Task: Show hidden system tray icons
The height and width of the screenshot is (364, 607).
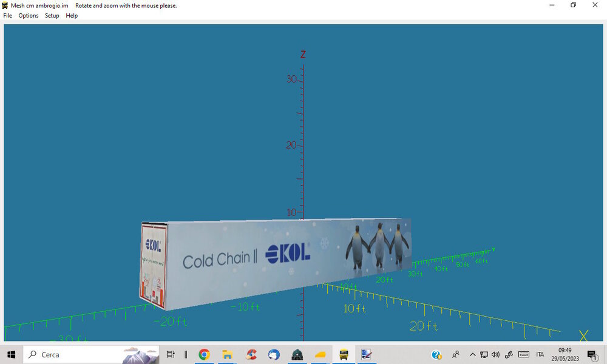Action: [472, 354]
